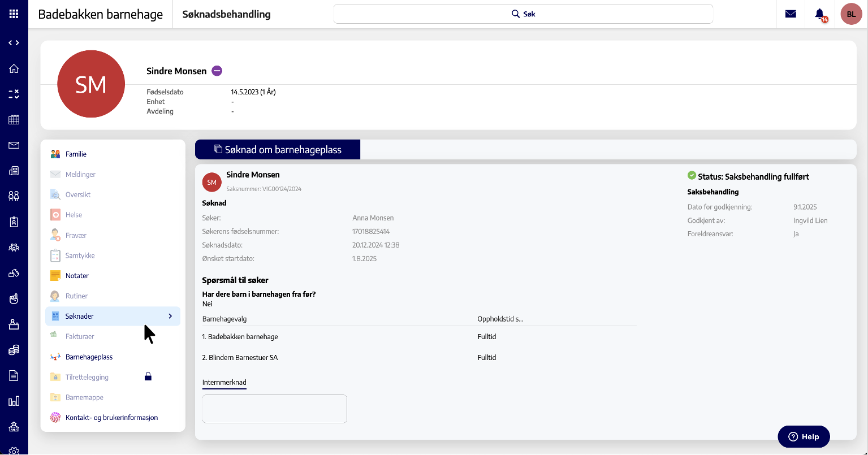Open Kontakt- og brukerinformasjon
The image size is (868, 455).
click(111, 418)
